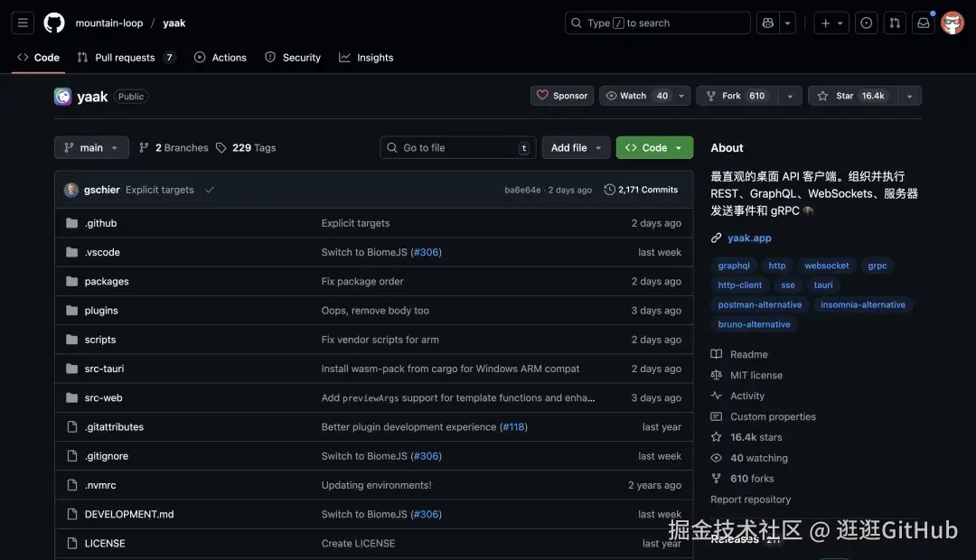This screenshot has width=976, height=560.
Task: Open pull requests icon in header
Action: click(x=895, y=23)
